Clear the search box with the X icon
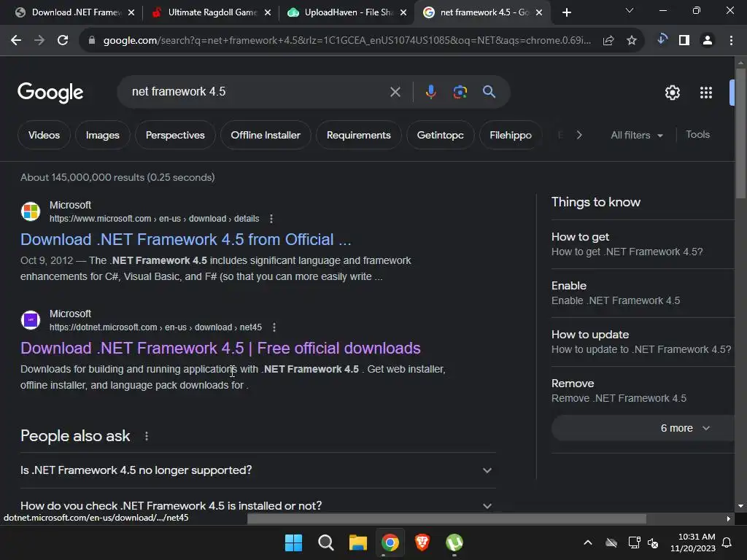 [x=395, y=92]
